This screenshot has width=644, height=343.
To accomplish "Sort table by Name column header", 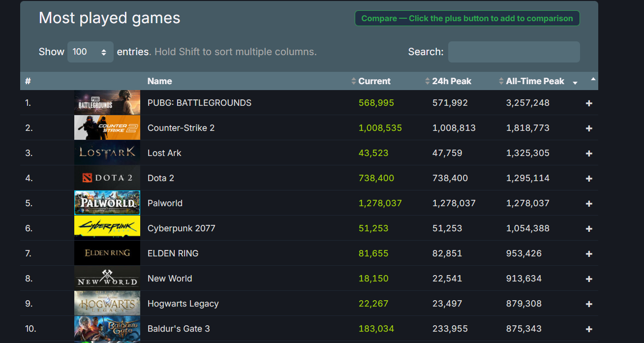I will [x=160, y=81].
